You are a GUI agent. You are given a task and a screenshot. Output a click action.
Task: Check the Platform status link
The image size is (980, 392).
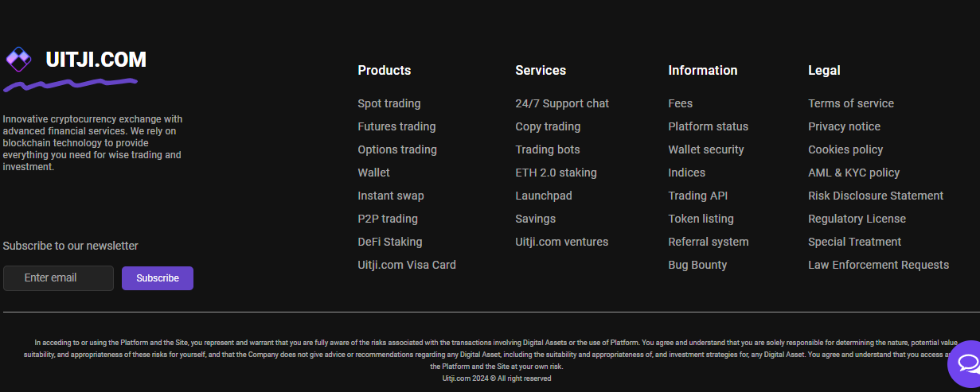tap(709, 126)
